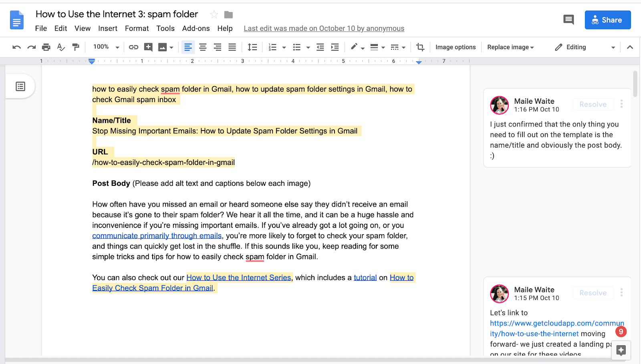The width and height of the screenshot is (641, 364).
Task: Open the Editing mode dropdown
Action: pos(585,47)
